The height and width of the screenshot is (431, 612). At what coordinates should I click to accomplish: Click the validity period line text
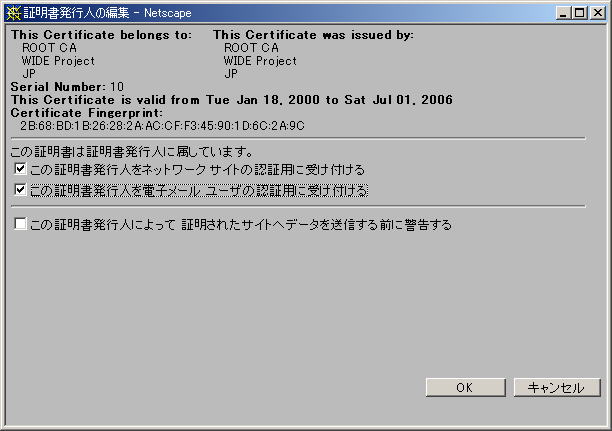coord(232,100)
